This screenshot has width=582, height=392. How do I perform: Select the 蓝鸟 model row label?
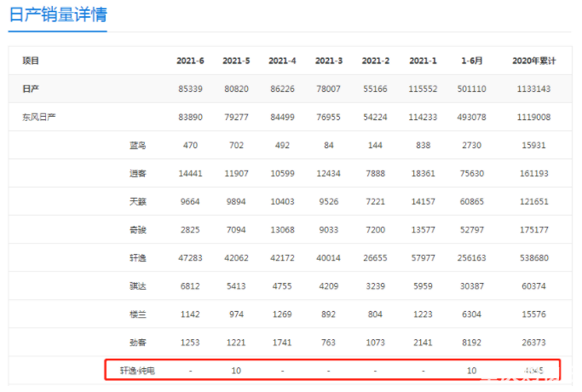[138, 145]
